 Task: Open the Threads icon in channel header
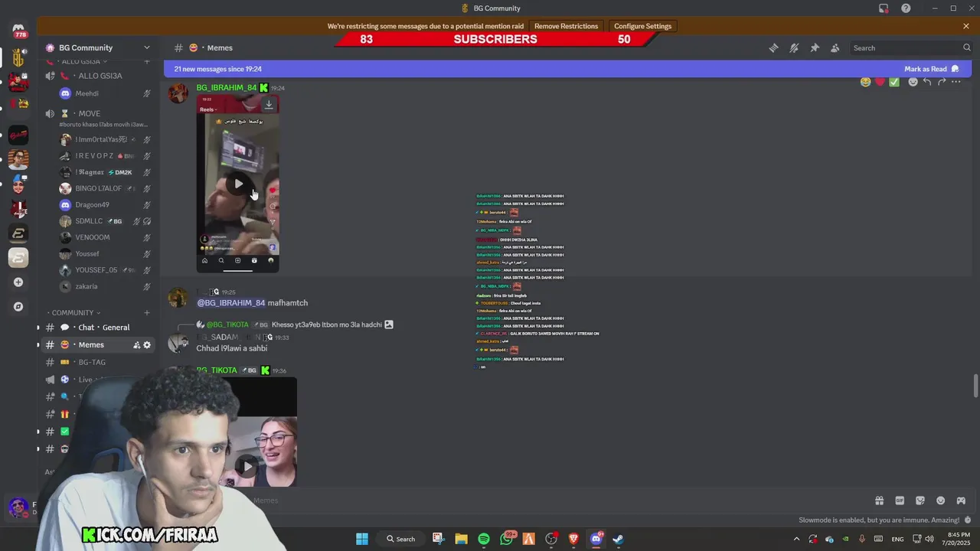click(x=773, y=47)
